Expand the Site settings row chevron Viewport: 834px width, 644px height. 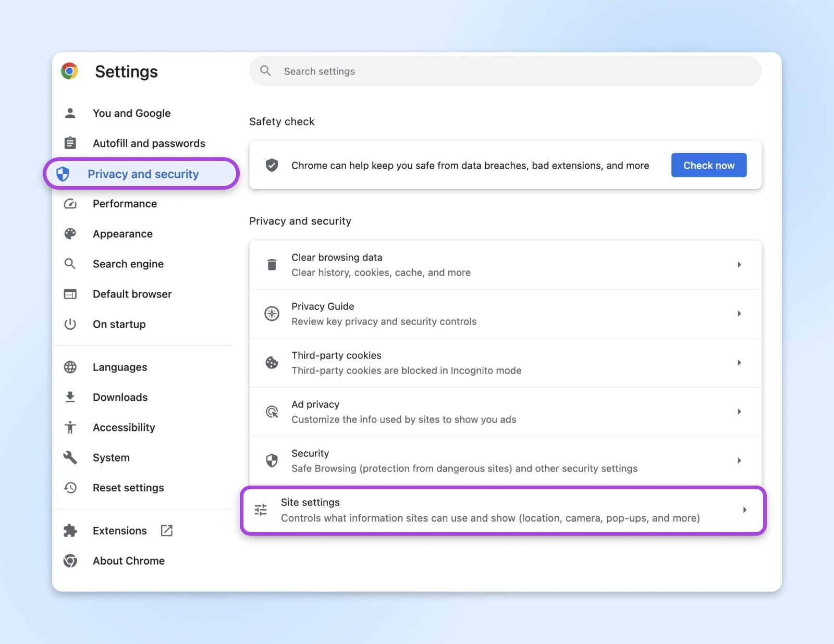(744, 510)
